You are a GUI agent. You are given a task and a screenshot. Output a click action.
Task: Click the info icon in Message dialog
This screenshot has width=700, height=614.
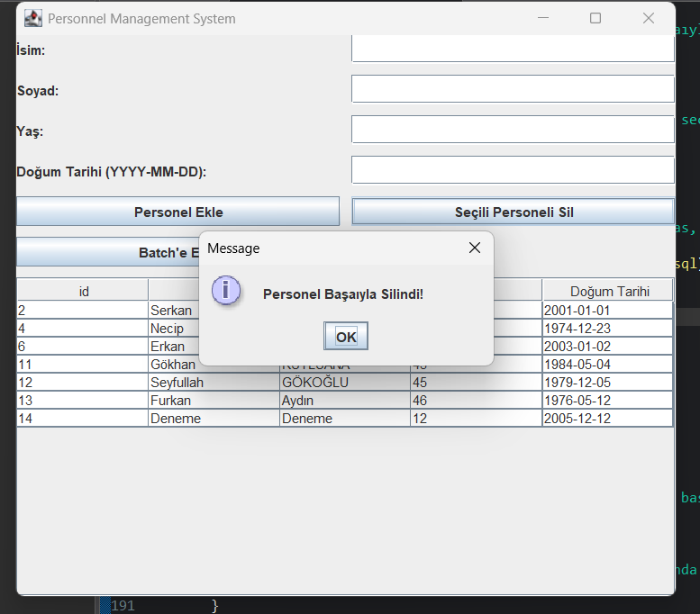tap(225, 290)
